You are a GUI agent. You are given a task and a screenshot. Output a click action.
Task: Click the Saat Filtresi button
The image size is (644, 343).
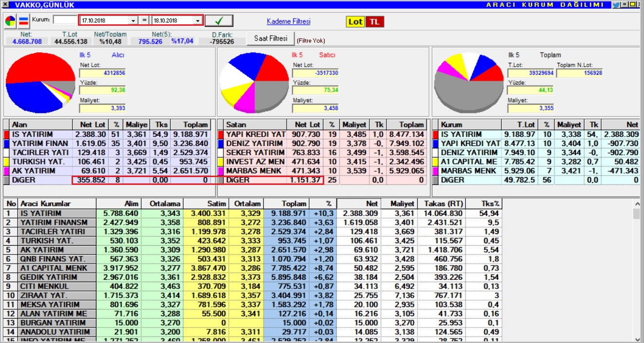271,38
